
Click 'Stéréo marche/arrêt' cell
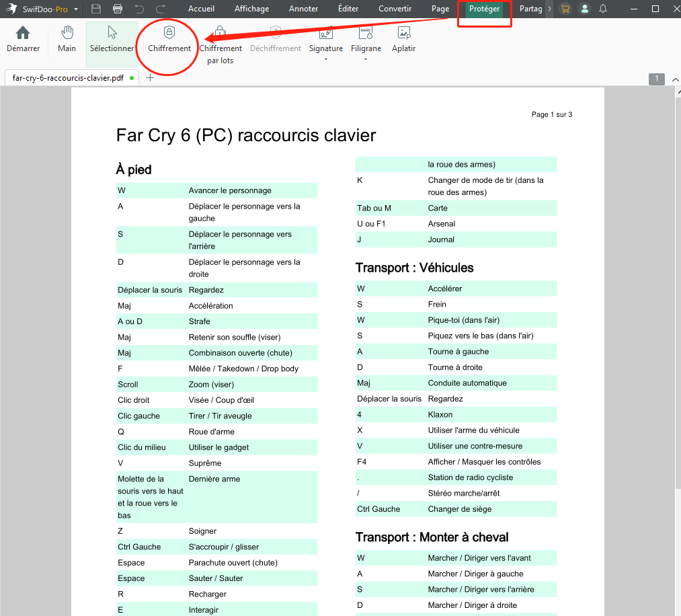coord(463,493)
